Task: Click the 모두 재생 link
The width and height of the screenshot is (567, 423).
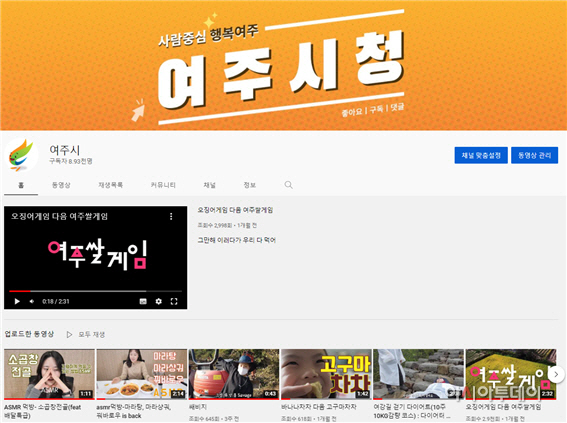Action: (91, 334)
